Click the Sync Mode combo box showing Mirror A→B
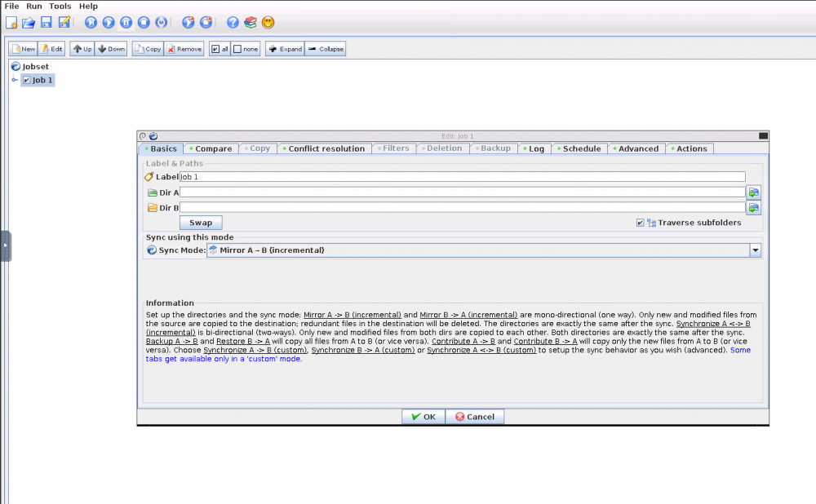Viewport: 816px width, 504px height. (483, 250)
